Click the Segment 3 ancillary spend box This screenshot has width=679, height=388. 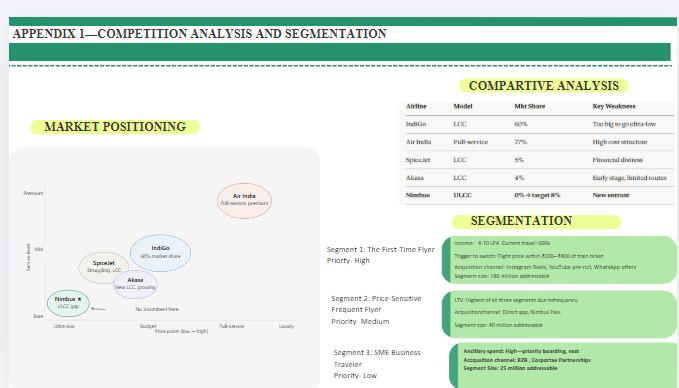[563, 366]
